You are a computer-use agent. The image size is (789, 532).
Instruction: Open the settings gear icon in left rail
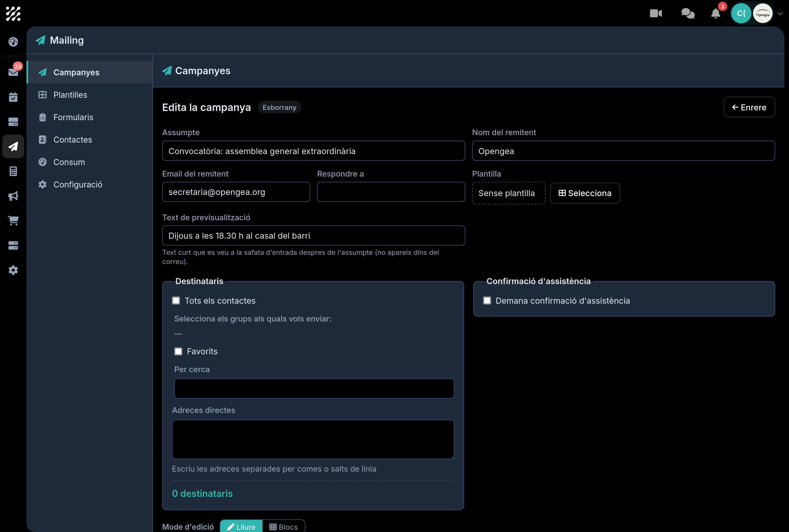point(13,270)
